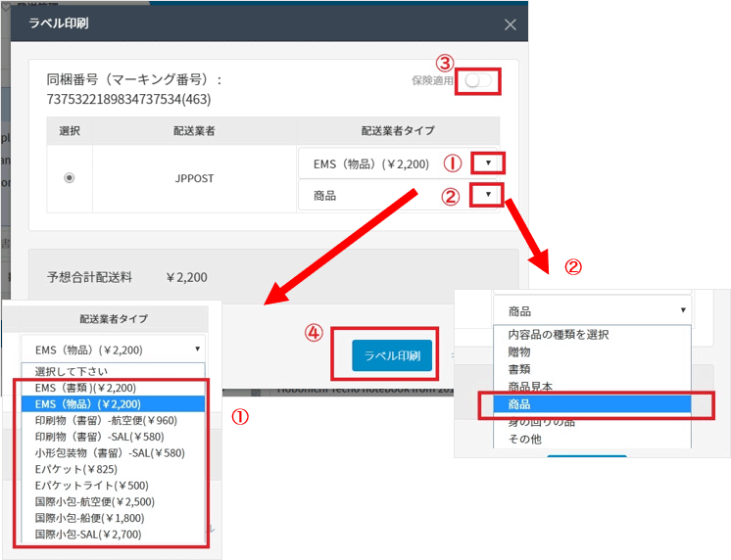
Task: Choose highlighted EMS（物品）(￥2,200) list option
Action: [113, 404]
